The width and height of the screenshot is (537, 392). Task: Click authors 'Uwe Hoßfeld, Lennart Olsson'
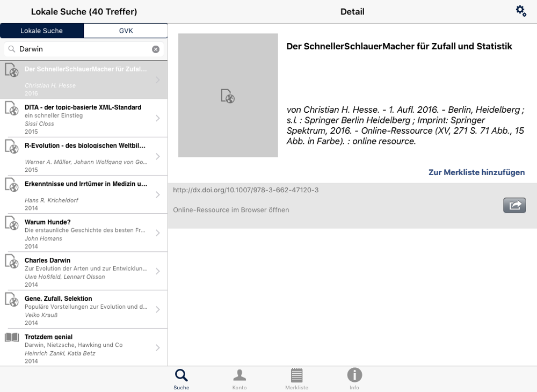click(65, 277)
